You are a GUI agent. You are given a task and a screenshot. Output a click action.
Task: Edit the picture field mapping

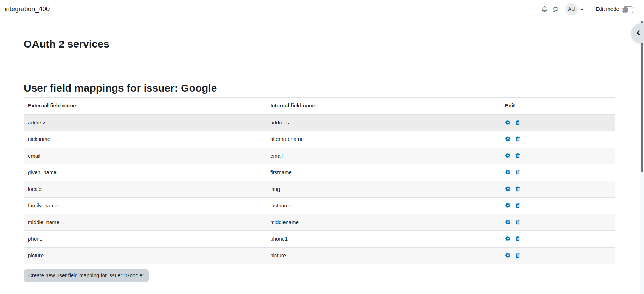pyautogui.click(x=508, y=255)
